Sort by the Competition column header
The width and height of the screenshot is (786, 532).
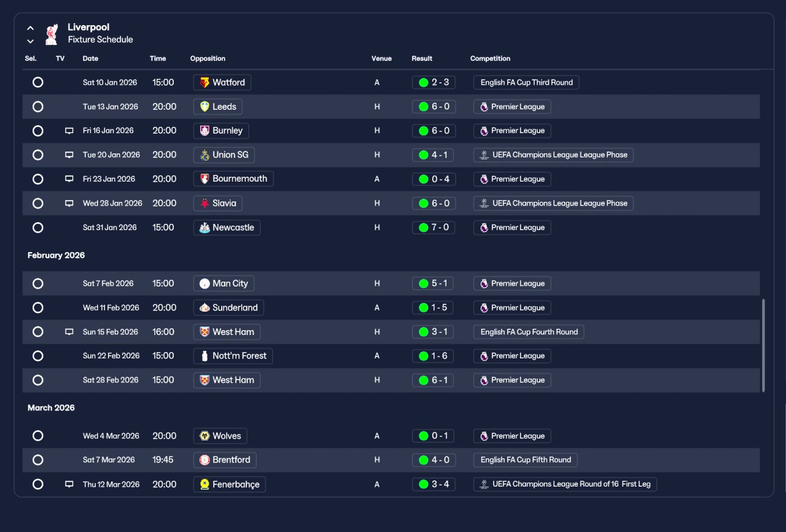490,59
